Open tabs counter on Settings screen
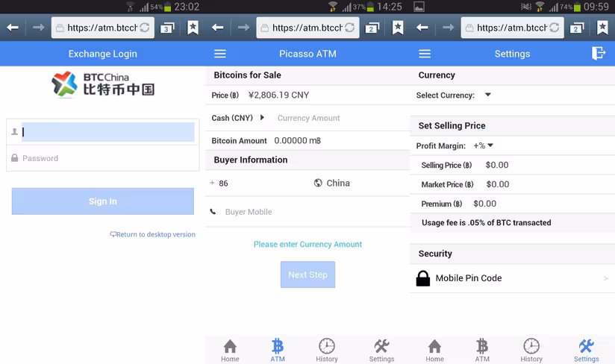The image size is (615, 364). [577, 28]
